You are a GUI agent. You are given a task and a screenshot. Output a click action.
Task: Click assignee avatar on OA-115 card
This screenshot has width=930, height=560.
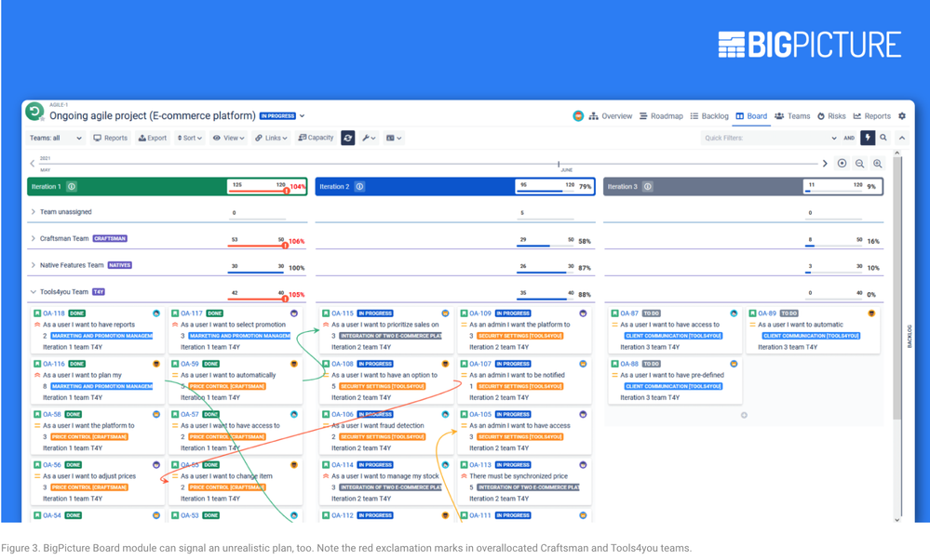[x=445, y=313]
